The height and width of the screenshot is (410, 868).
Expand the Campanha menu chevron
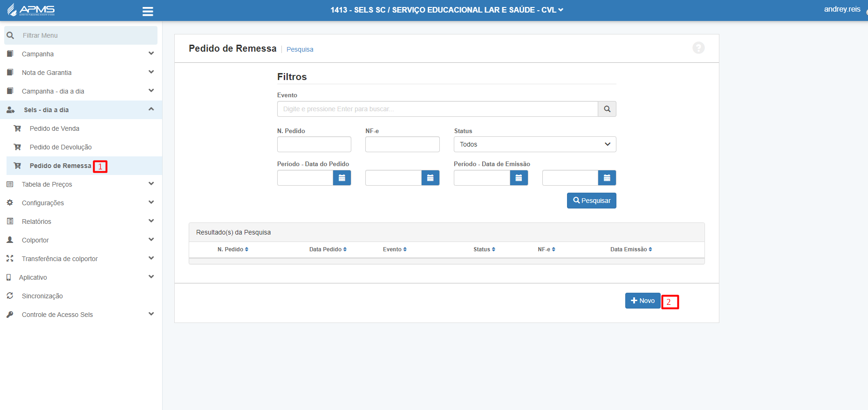point(151,54)
